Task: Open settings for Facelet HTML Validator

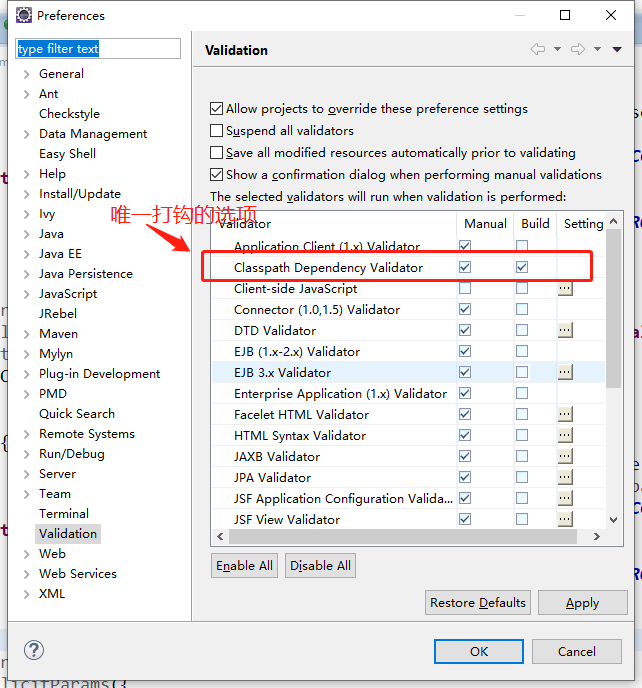Action: click(x=565, y=414)
